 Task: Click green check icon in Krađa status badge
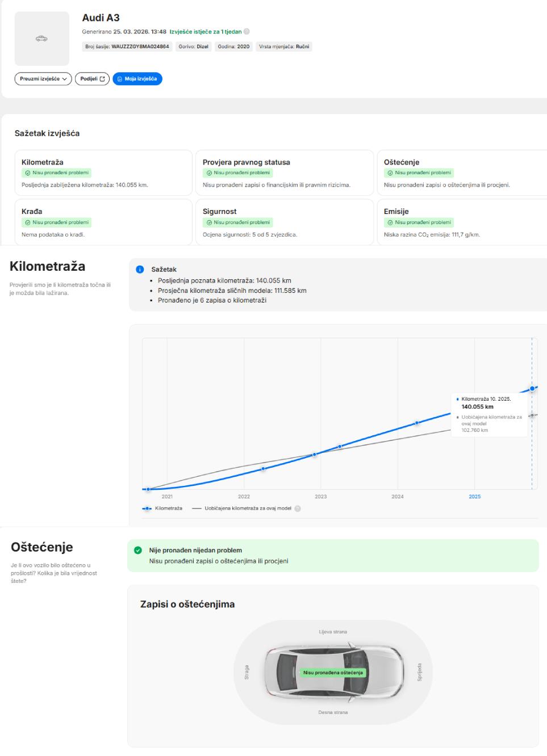tap(28, 222)
